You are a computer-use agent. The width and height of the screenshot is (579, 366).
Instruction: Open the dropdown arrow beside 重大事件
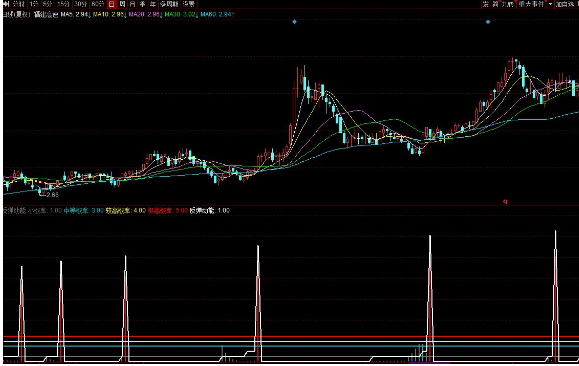(550, 4)
